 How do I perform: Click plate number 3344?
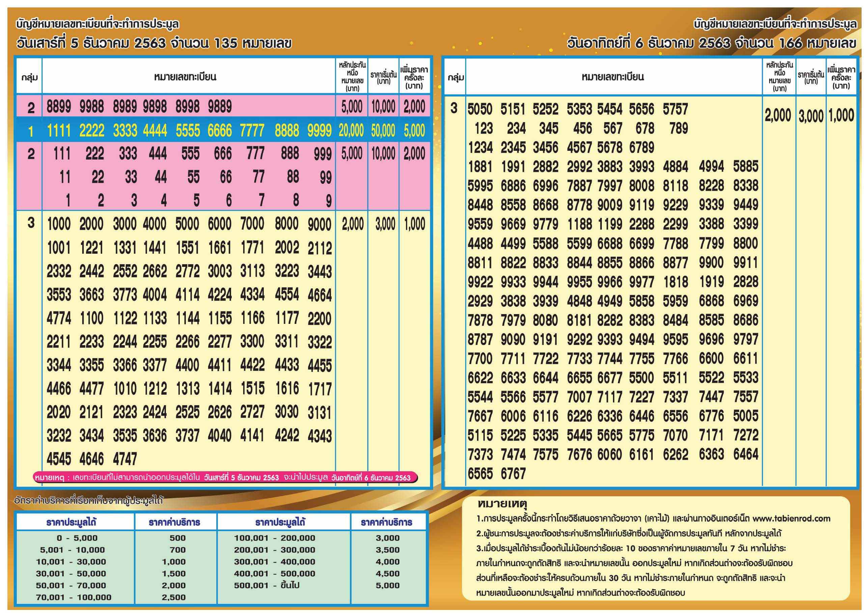59,365
